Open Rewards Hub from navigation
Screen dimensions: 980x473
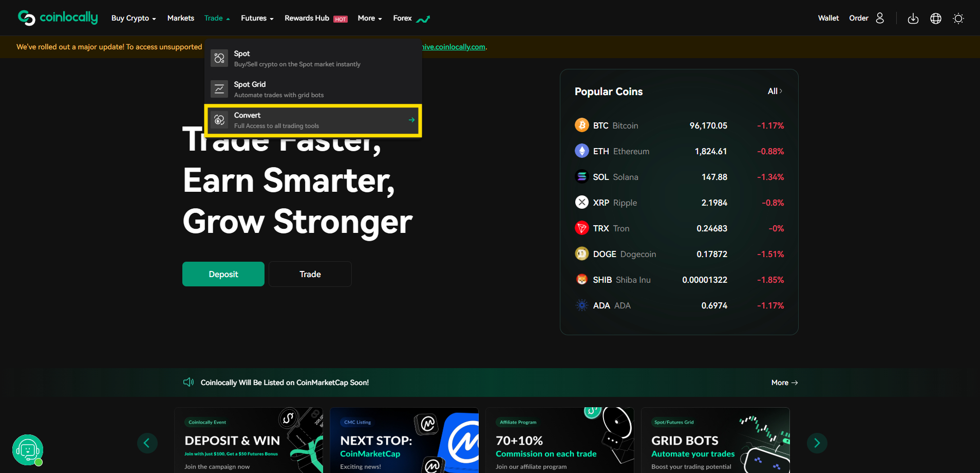307,18
